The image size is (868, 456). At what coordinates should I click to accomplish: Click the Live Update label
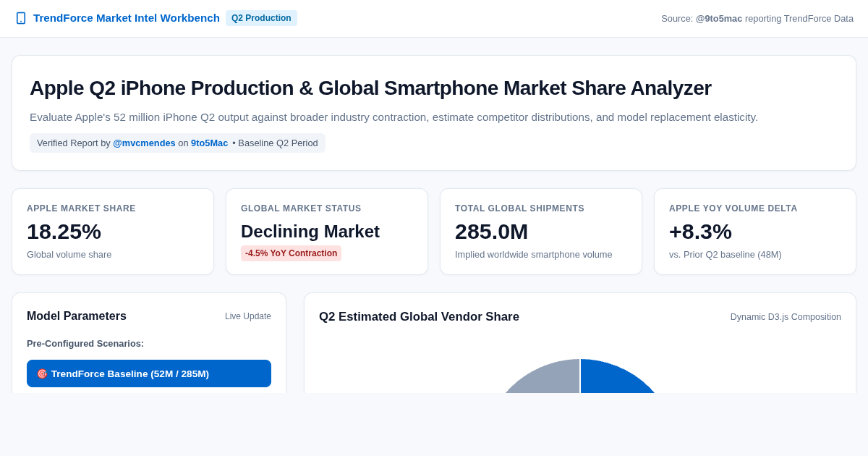coord(248,316)
